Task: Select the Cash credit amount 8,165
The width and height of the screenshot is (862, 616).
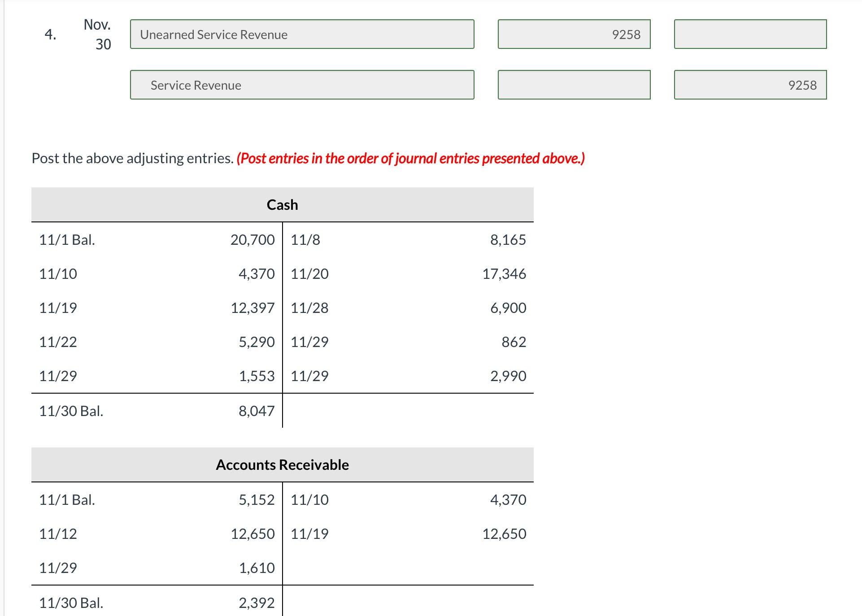Action: pos(508,240)
